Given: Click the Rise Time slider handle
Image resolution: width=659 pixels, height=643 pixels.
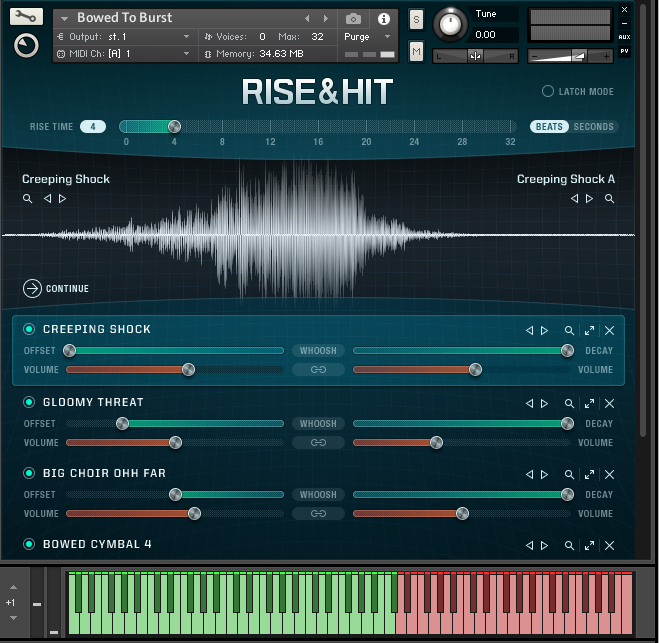Looking at the screenshot, I should [x=174, y=126].
